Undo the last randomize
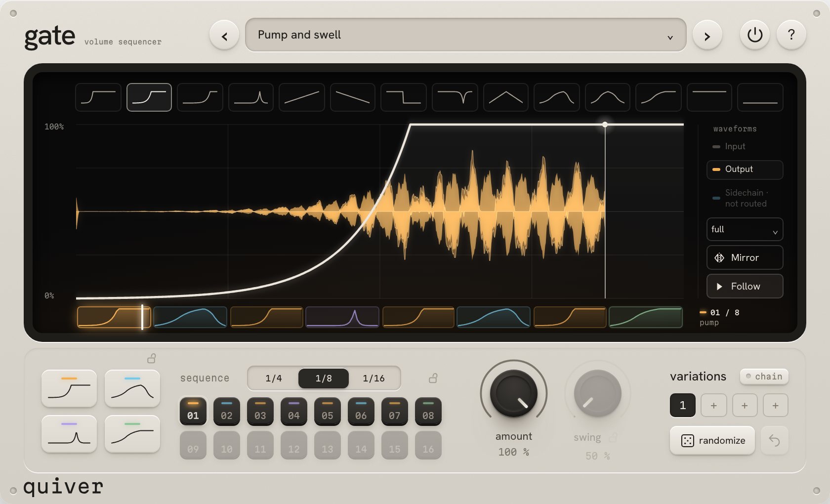Image resolution: width=830 pixels, height=504 pixels. coord(774,440)
